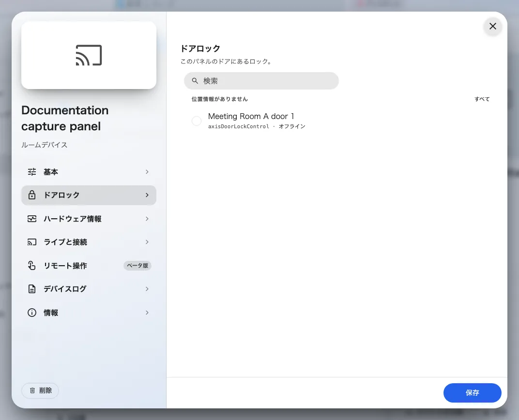Focus the 検索 search field
Image resolution: width=519 pixels, height=420 pixels.
click(261, 81)
